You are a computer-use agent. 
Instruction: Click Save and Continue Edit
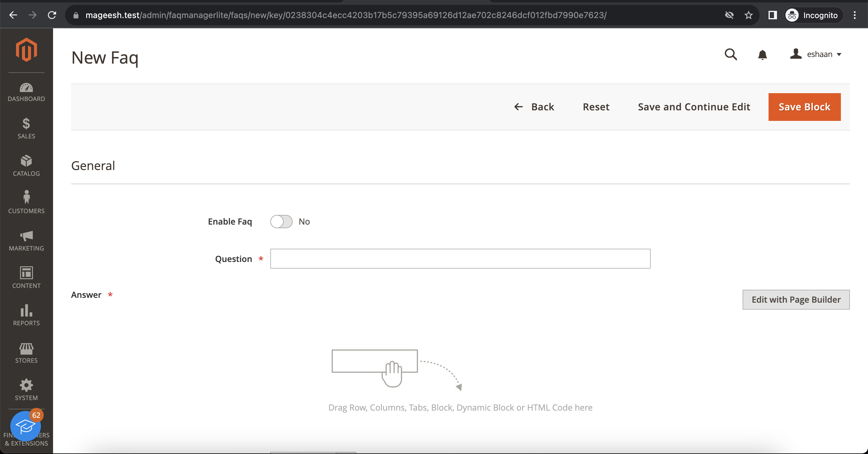(x=694, y=107)
